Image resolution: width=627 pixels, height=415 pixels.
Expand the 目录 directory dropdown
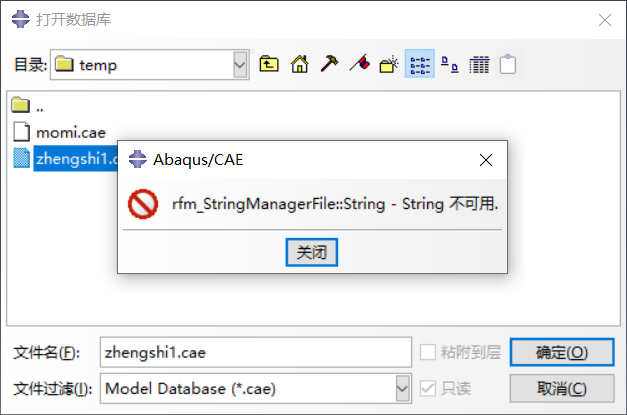(240, 65)
